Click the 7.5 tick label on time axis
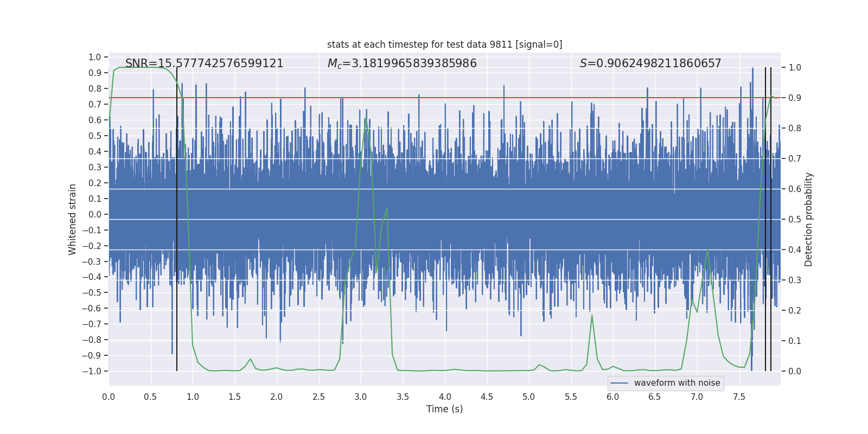This screenshot has width=868, height=434. 739,397
